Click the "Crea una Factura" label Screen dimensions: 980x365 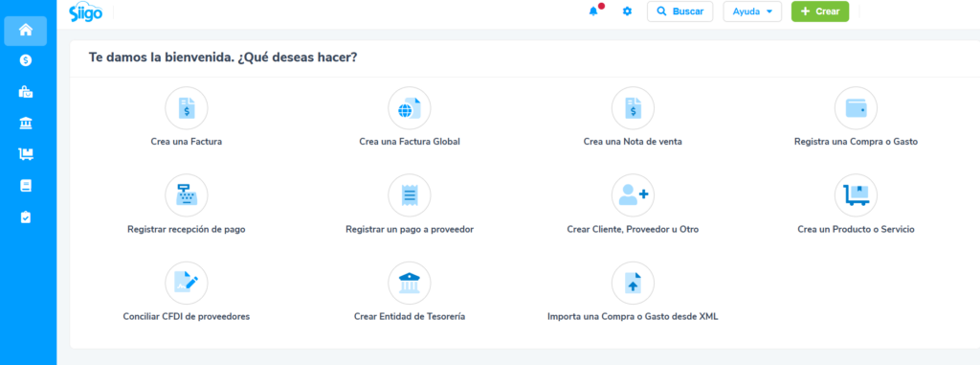[187, 142]
